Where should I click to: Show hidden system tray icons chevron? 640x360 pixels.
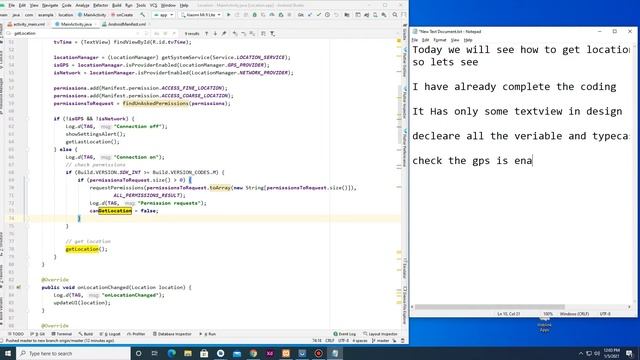pos(581,353)
